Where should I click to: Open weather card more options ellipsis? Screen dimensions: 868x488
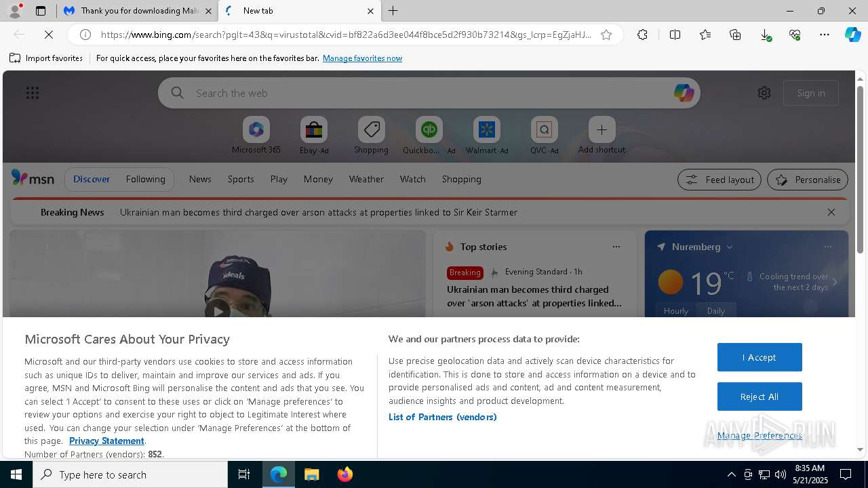click(x=828, y=247)
